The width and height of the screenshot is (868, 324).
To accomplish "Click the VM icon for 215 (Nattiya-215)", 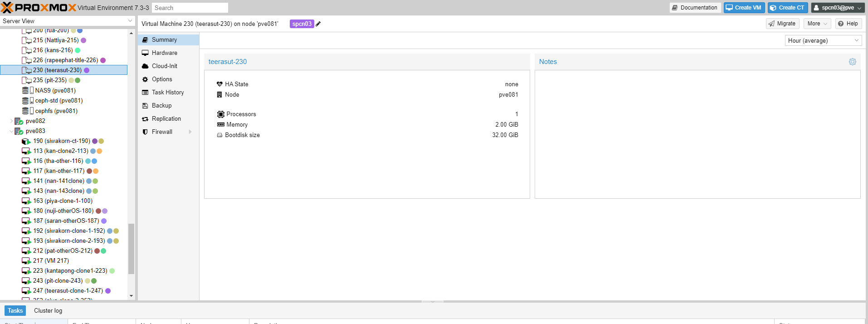I will coord(27,40).
